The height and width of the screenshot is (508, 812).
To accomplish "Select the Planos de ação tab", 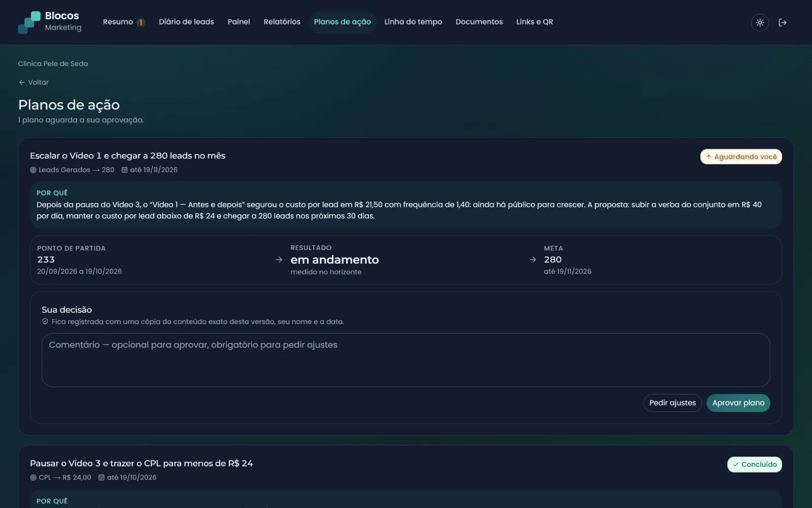I will (342, 22).
